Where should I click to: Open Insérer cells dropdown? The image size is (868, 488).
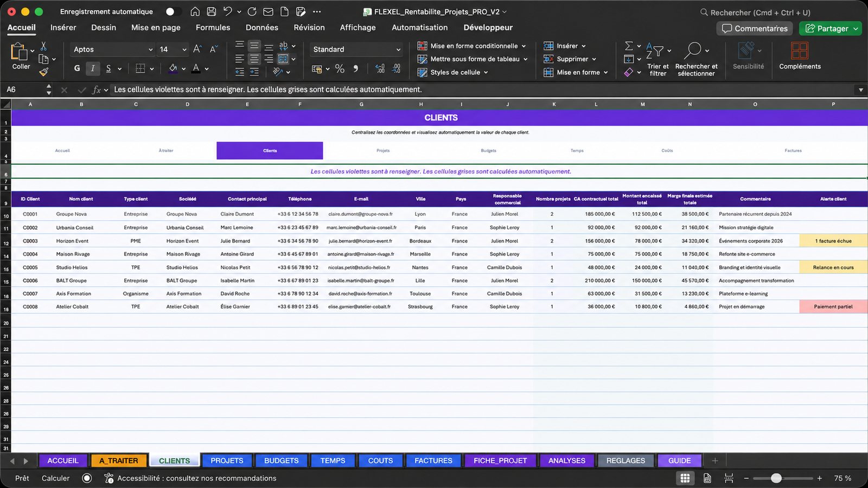click(565, 46)
